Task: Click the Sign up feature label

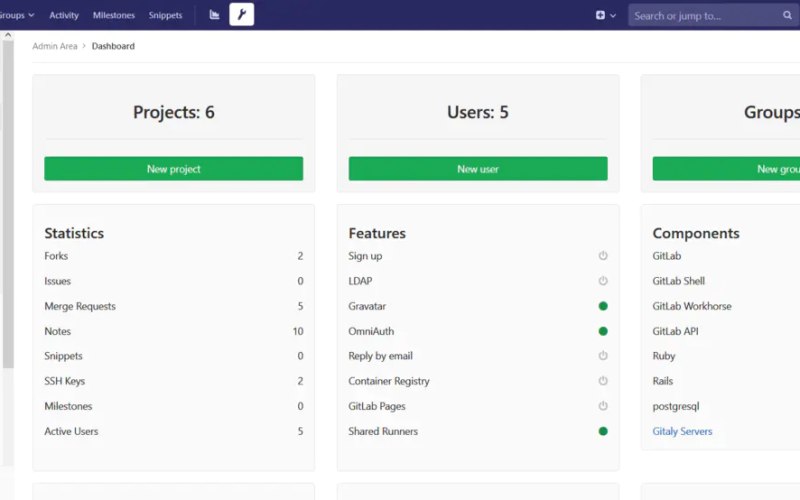Action: tap(365, 256)
